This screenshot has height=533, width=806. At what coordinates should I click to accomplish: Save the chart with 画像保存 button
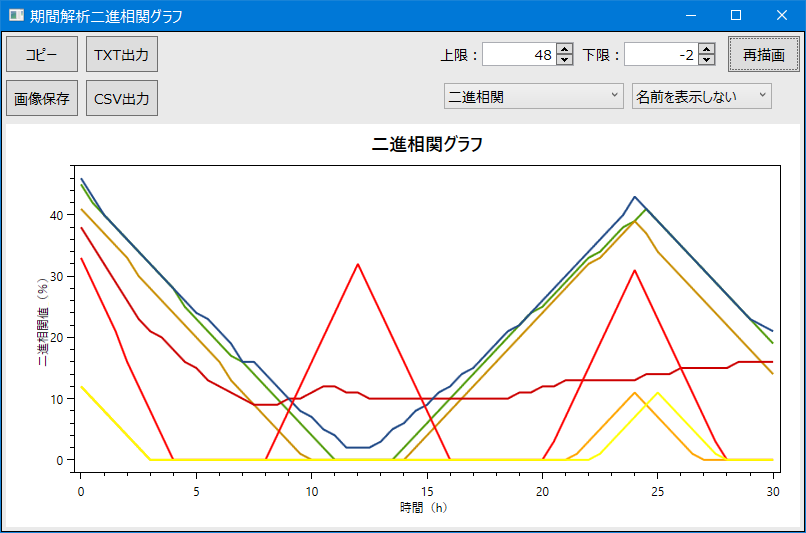pyautogui.click(x=42, y=98)
